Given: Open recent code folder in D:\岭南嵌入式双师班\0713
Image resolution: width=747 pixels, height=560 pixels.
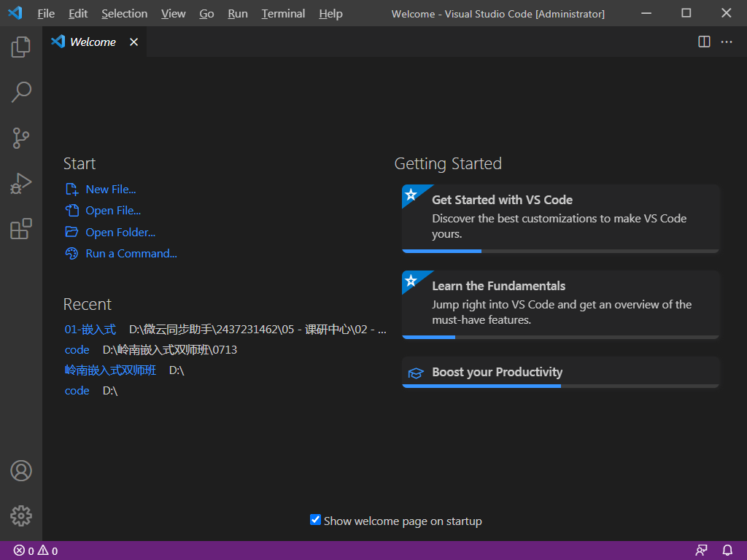Looking at the screenshot, I should 77,349.
